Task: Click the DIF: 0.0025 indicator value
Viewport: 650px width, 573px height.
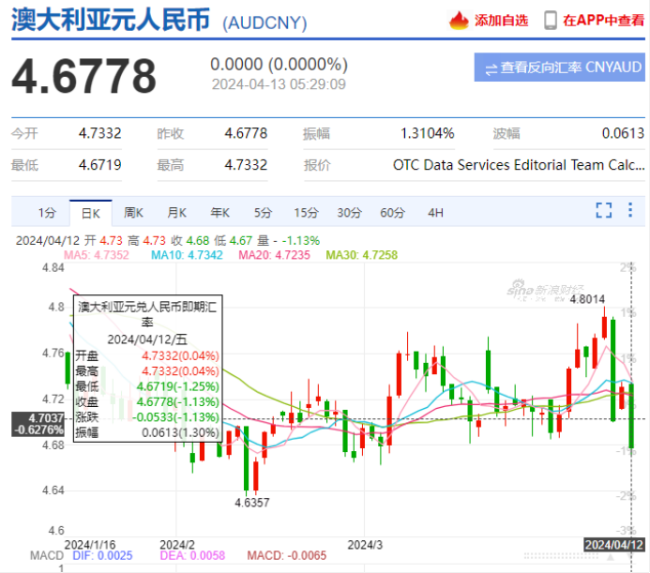Action: (102, 556)
